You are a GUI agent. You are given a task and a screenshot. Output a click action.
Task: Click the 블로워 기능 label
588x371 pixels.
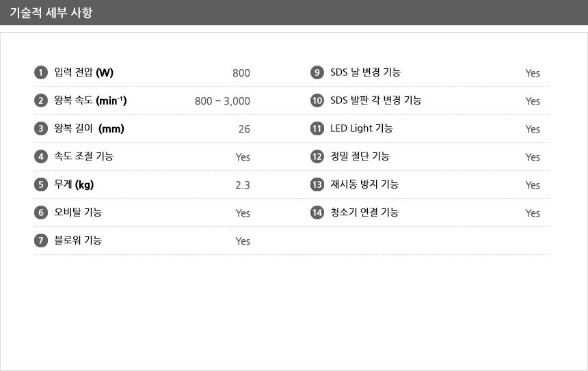78,240
